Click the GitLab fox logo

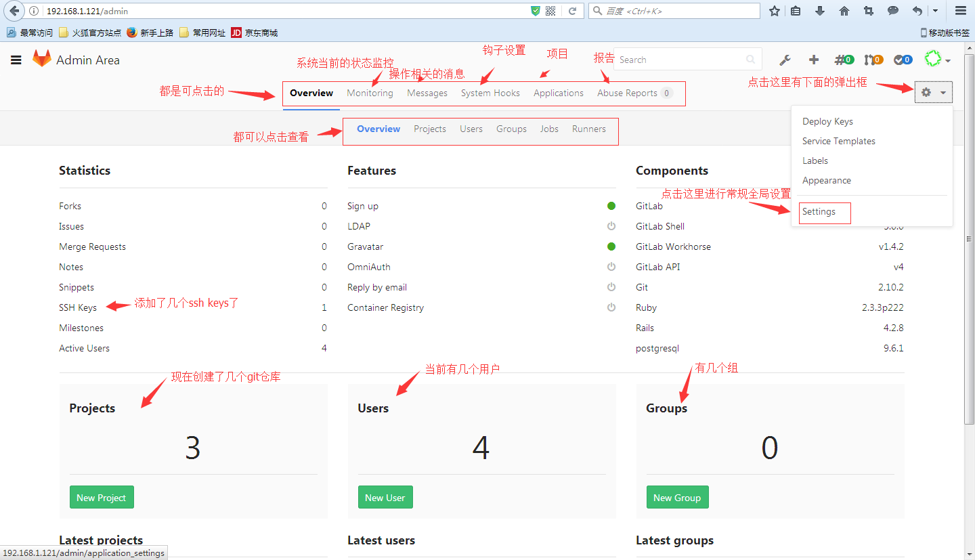(x=42, y=60)
